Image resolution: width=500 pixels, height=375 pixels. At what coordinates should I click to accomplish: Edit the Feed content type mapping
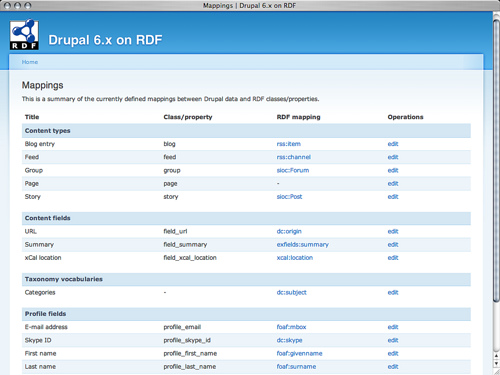(393, 157)
